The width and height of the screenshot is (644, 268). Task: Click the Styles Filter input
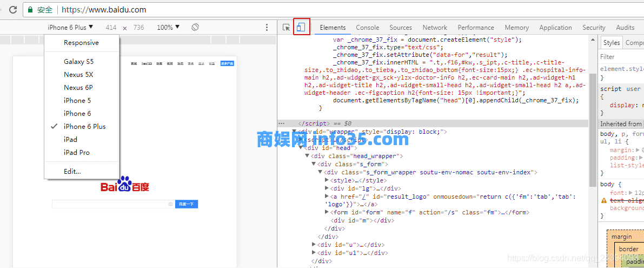coord(621,57)
